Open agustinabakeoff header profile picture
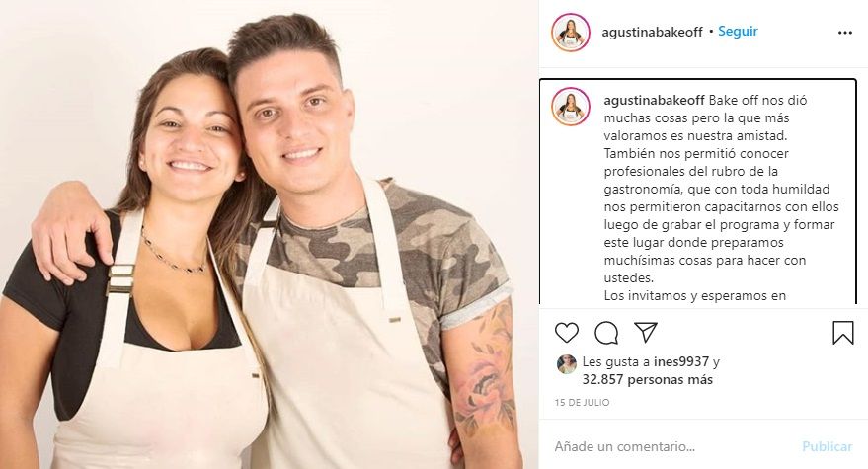The height and width of the screenshot is (469, 868). (570, 33)
